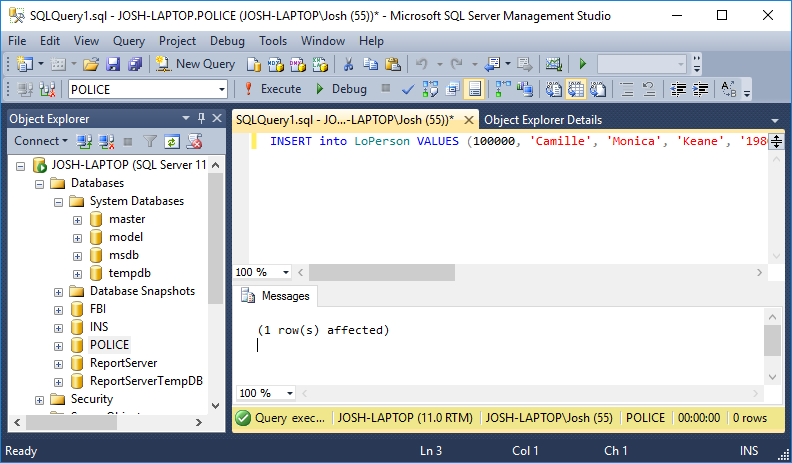The image size is (792, 463).
Task: Open the File menu
Action: tap(17, 41)
